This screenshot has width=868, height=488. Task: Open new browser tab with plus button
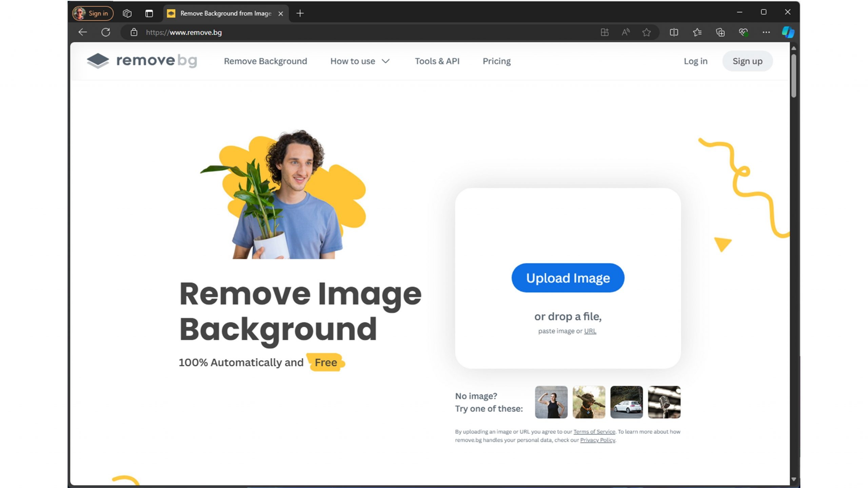[300, 13]
